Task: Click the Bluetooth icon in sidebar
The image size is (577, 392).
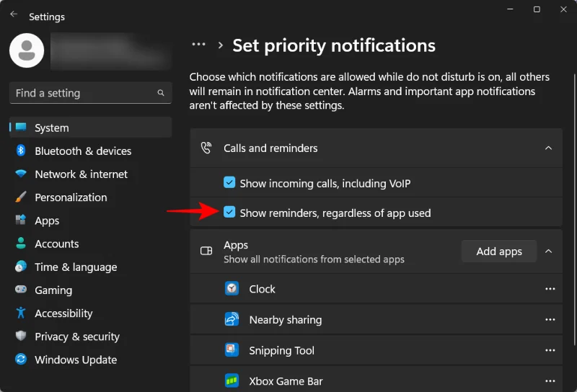Action: [x=21, y=151]
